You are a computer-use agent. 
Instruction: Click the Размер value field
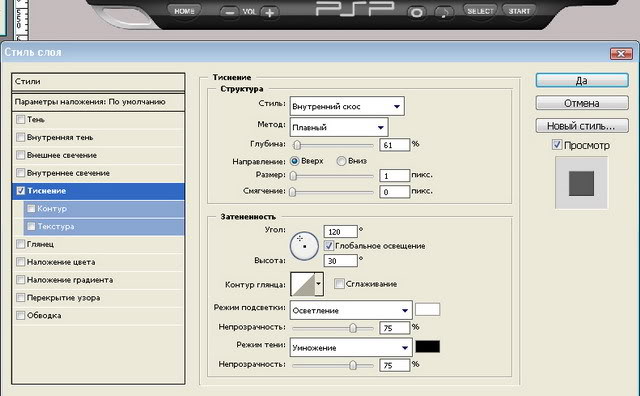pyautogui.click(x=394, y=176)
